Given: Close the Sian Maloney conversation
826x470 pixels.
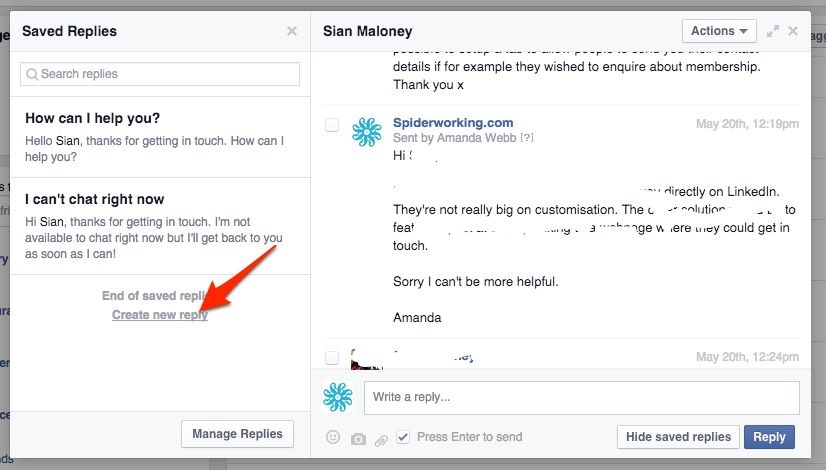Looking at the screenshot, I should coord(793,31).
